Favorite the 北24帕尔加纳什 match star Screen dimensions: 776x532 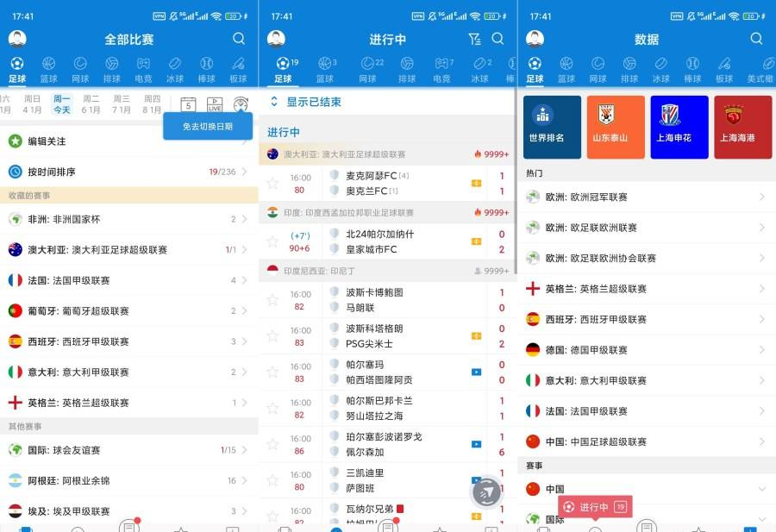tap(272, 241)
